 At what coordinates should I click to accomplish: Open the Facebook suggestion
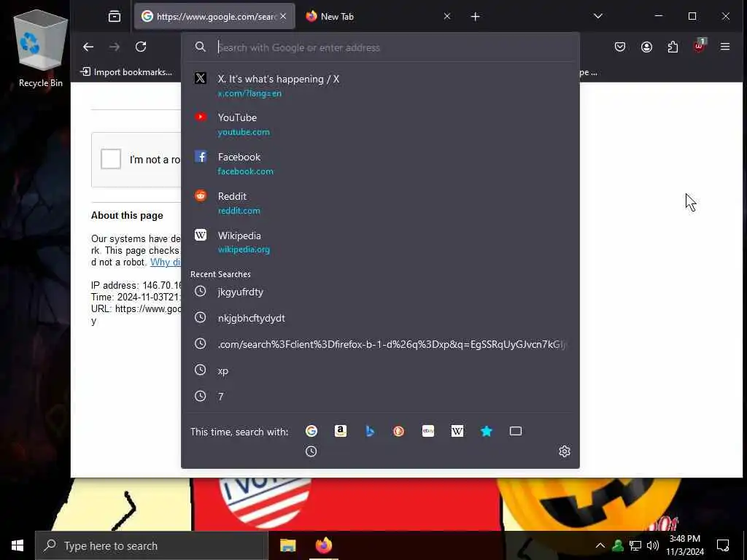pyautogui.click(x=380, y=163)
